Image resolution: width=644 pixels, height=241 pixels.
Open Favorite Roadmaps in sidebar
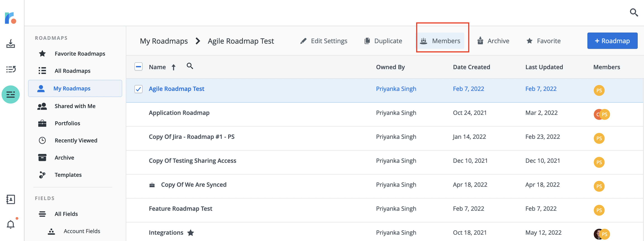75,53
